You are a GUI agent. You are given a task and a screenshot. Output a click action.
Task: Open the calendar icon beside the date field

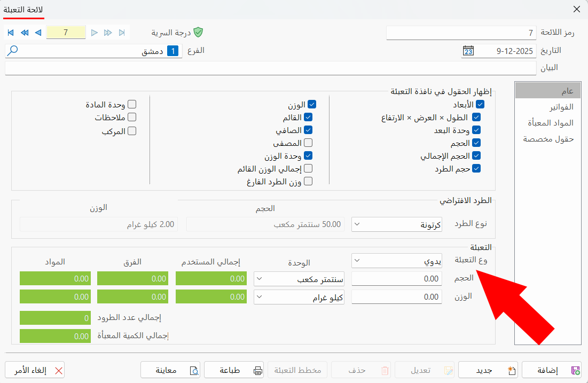coord(468,50)
